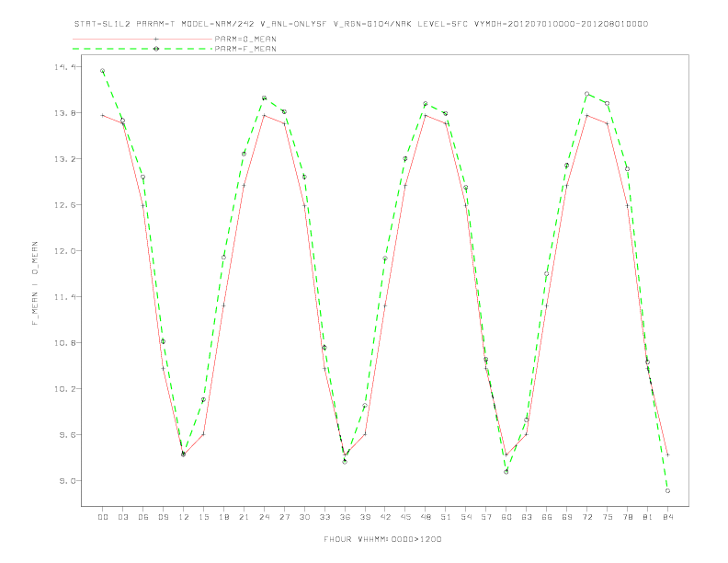Click the 11.4 y-axis tick label
The image size is (728, 563).
(x=64, y=297)
